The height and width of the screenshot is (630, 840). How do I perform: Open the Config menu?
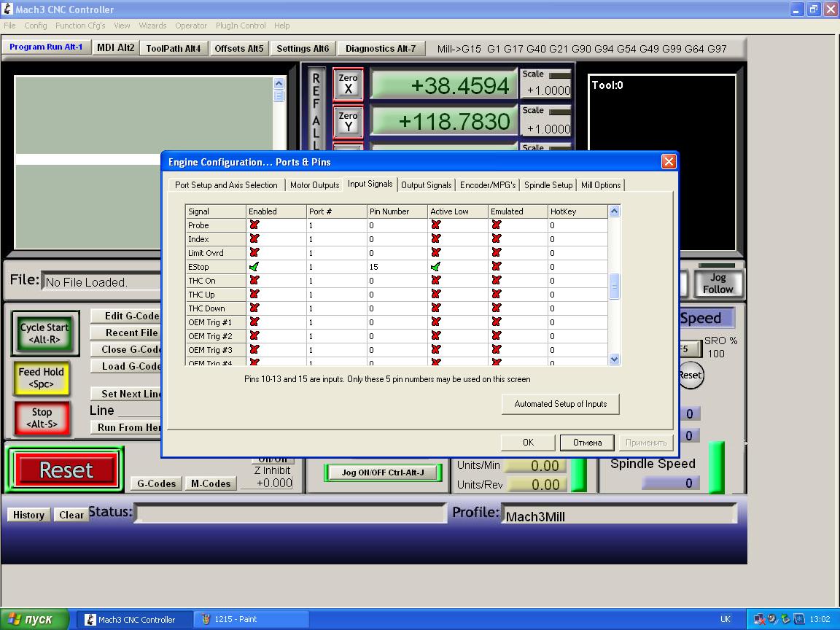35,26
